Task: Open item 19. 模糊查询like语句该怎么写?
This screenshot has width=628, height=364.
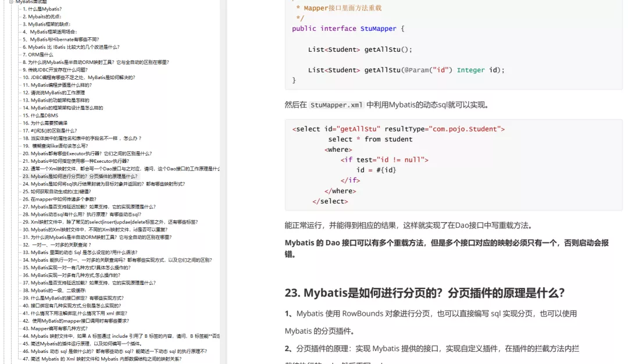Action: point(55,146)
